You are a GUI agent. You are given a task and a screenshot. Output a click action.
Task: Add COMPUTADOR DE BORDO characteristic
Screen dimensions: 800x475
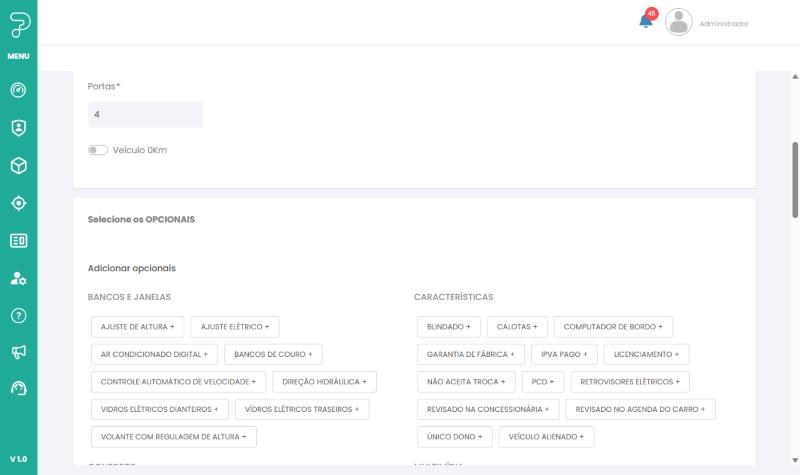click(x=613, y=327)
